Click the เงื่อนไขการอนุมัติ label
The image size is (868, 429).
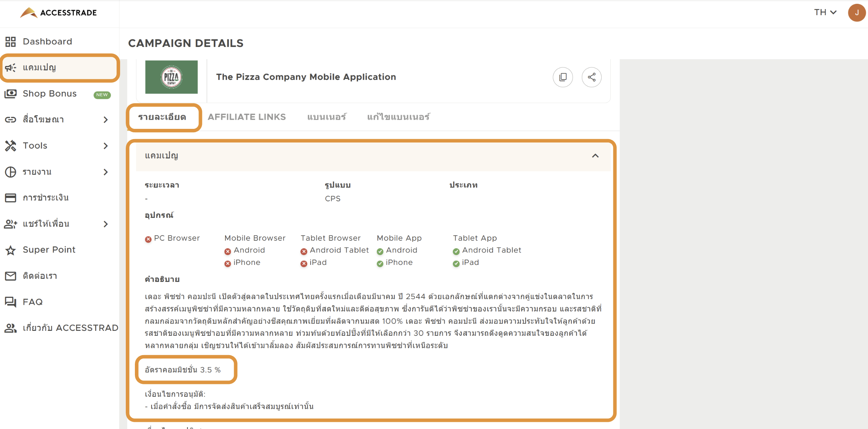pyautogui.click(x=175, y=394)
